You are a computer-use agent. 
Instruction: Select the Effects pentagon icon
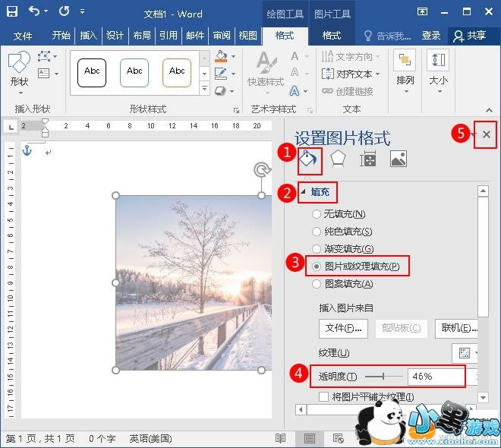(338, 158)
